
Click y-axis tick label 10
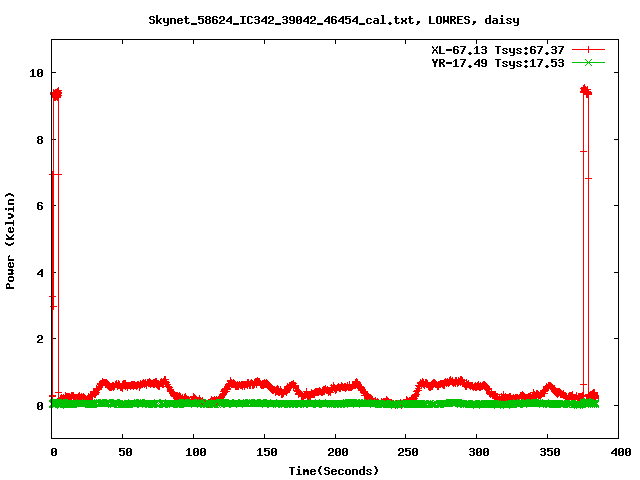tap(36, 73)
